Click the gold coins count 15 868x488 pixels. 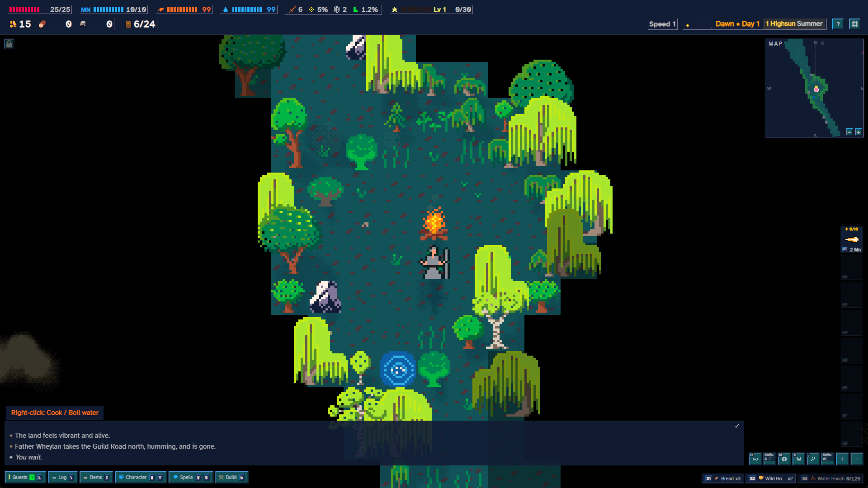pos(20,24)
